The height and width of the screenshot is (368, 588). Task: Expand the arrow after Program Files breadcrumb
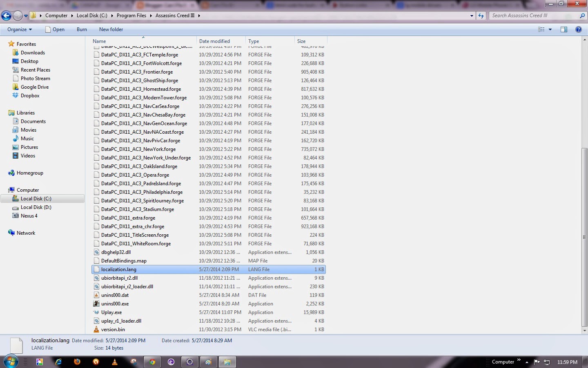tap(151, 16)
